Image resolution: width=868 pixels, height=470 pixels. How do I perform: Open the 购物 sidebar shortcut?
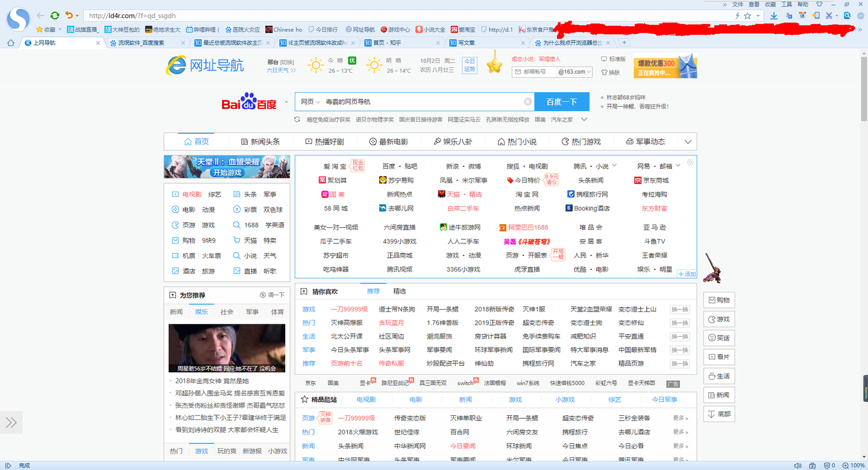click(x=719, y=300)
